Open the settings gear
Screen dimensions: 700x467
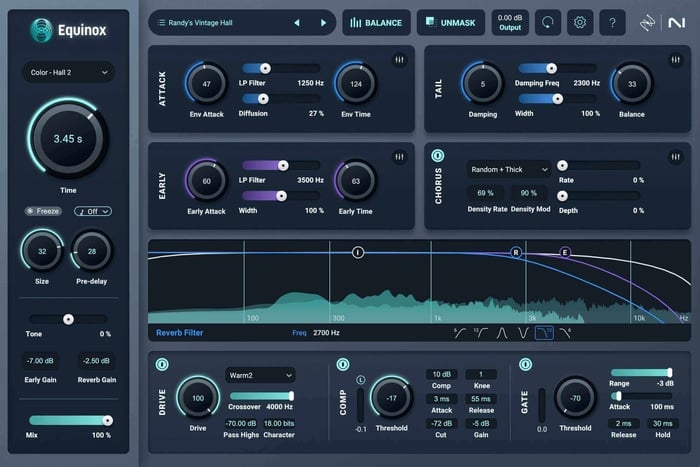point(579,22)
